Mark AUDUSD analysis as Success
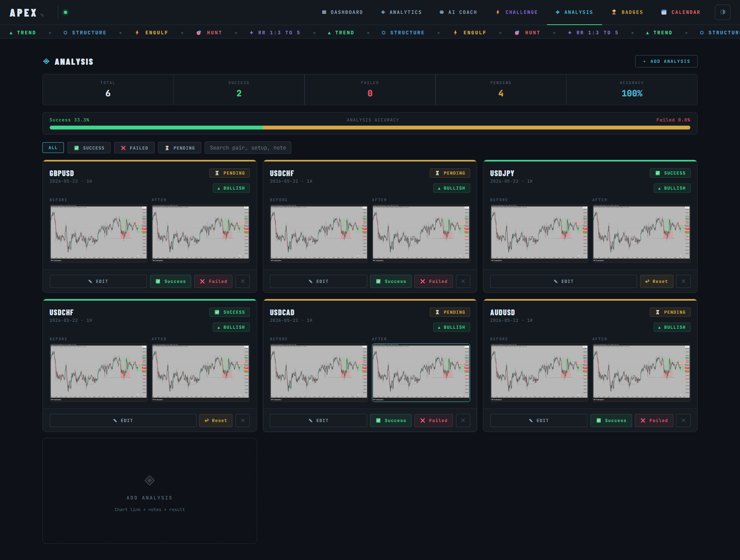This screenshot has width=740, height=560. click(611, 420)
